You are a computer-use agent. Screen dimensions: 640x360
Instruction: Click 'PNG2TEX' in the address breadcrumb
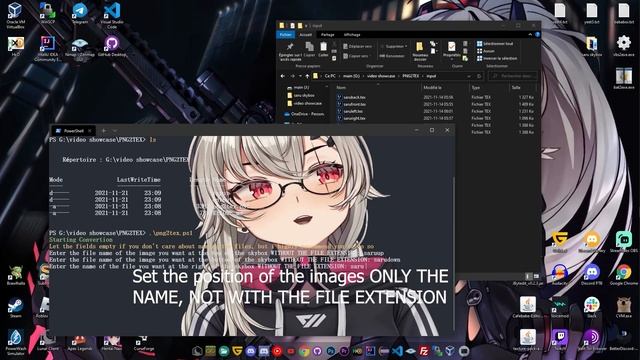(410, 76)
